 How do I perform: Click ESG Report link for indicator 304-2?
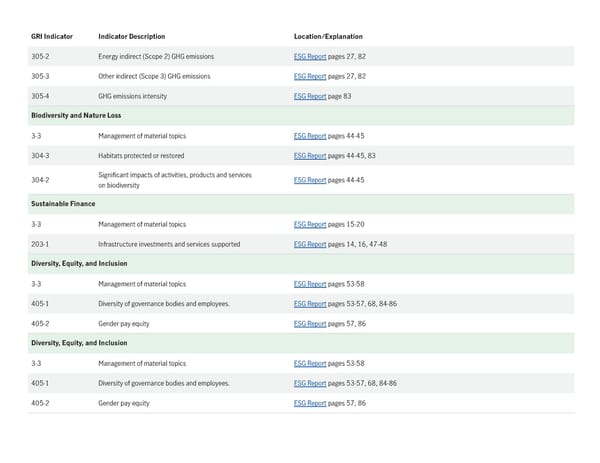pyautogui.click(x=310, y=180)
